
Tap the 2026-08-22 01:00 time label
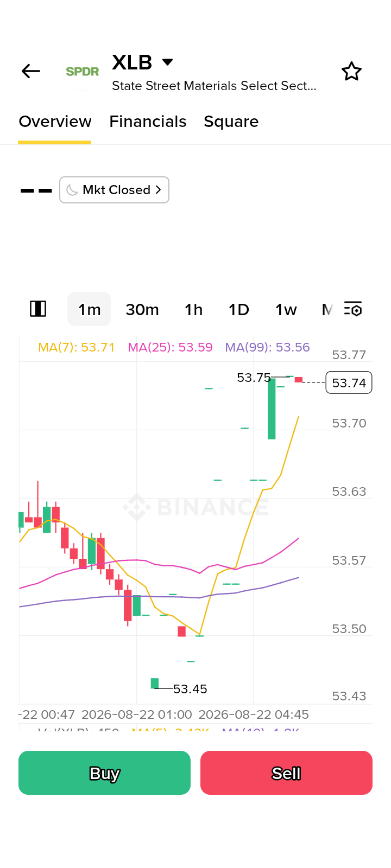[137, 714]
